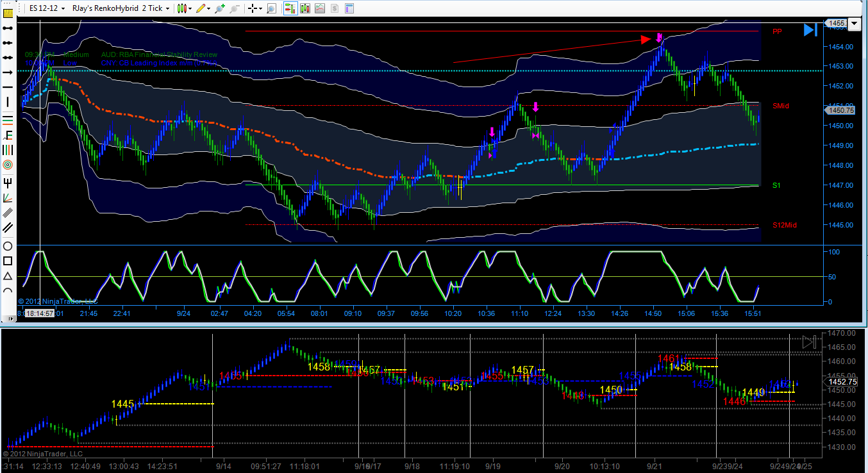Select the Fibonacci Extensions tool
Viewport: 868px width, 473px height.
(x=8, y=135)
